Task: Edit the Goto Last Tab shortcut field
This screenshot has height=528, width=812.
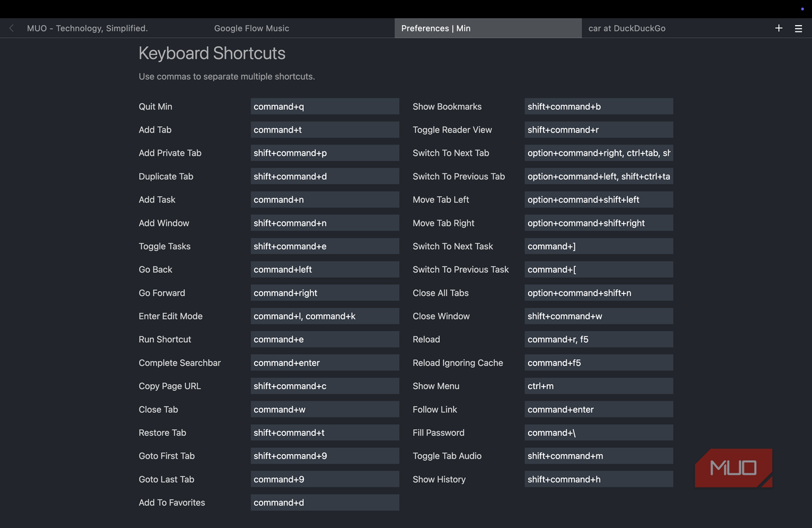Action: tap(325, 479)
